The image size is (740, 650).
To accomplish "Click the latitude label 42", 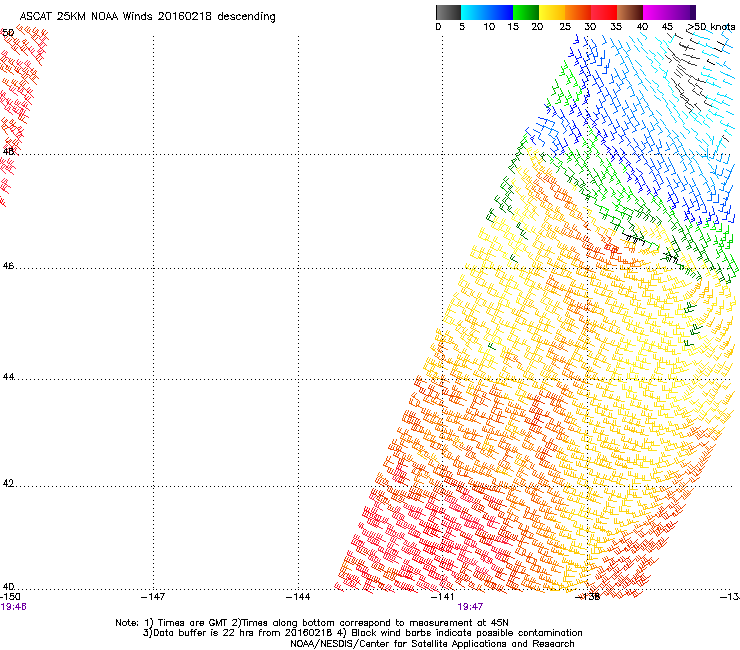I will pos(8,483).
